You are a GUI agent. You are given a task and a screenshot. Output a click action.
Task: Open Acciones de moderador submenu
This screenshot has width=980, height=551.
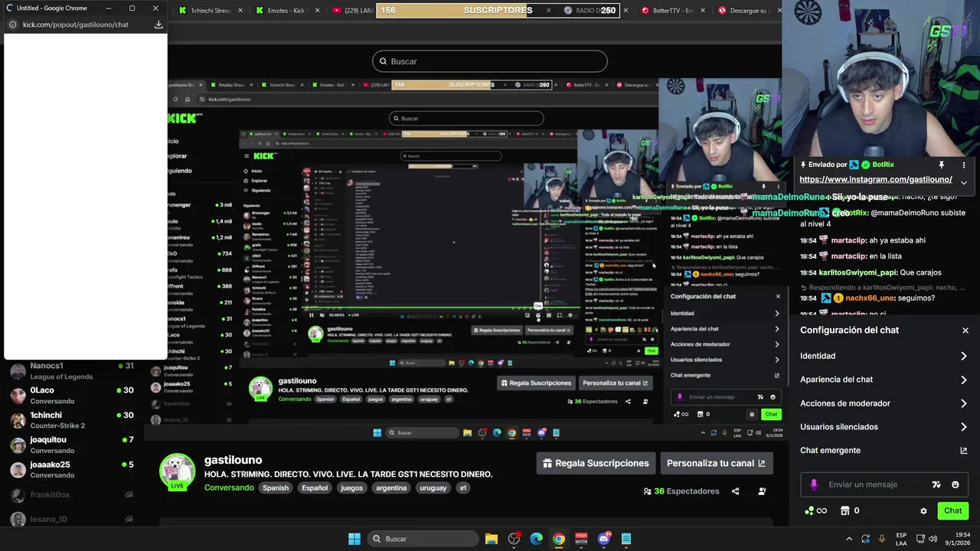(884, 403)
